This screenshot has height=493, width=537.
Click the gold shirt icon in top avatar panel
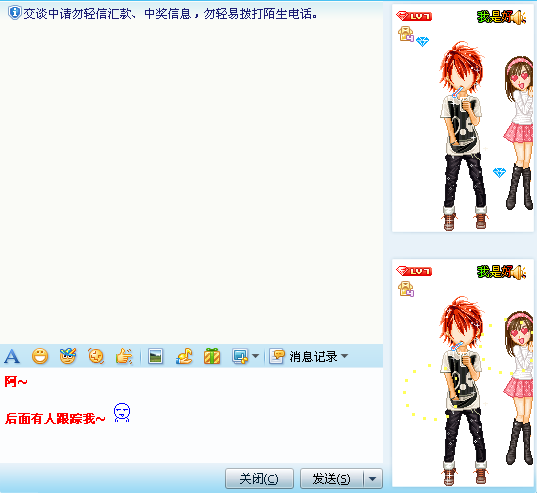(x=406, y=34)
